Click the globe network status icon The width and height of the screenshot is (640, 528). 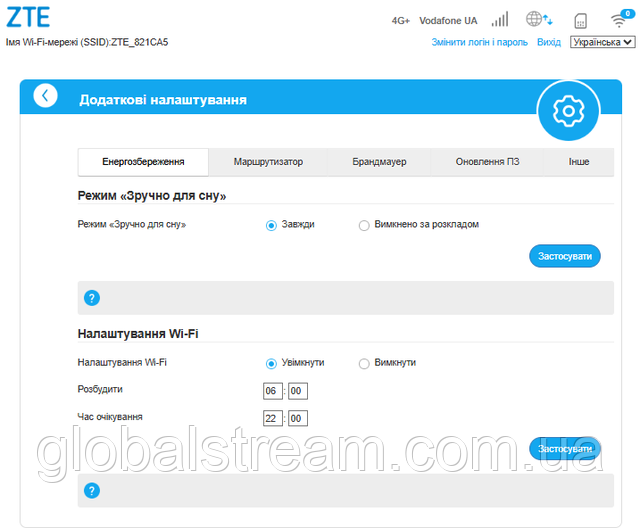pyautogui.click(x=539, y=20)
